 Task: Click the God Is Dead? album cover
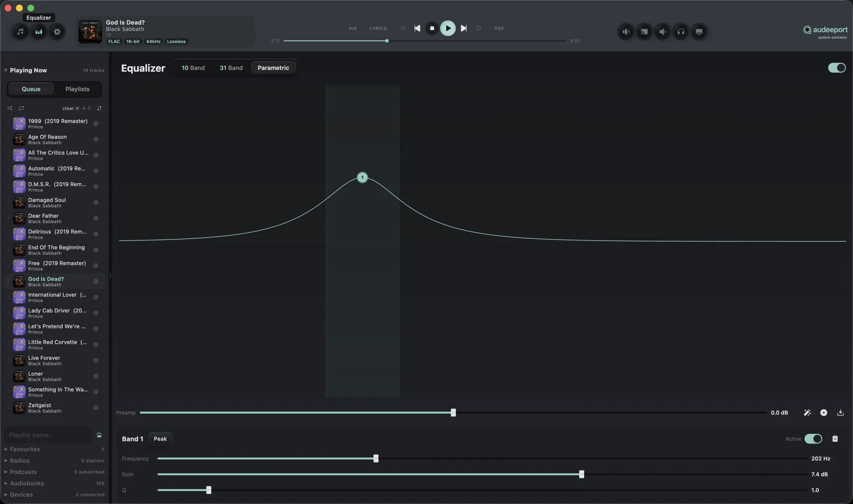tap(90, 32)
